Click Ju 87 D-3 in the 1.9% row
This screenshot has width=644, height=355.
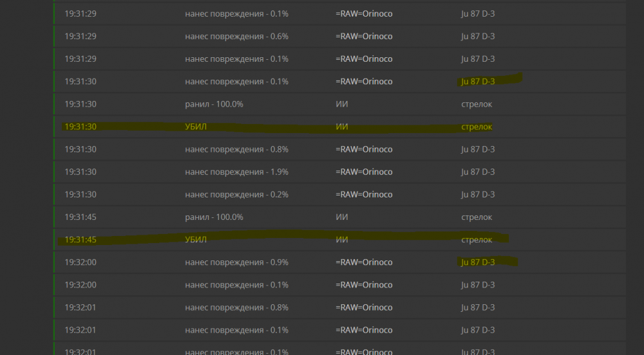[x=478, y=172]
